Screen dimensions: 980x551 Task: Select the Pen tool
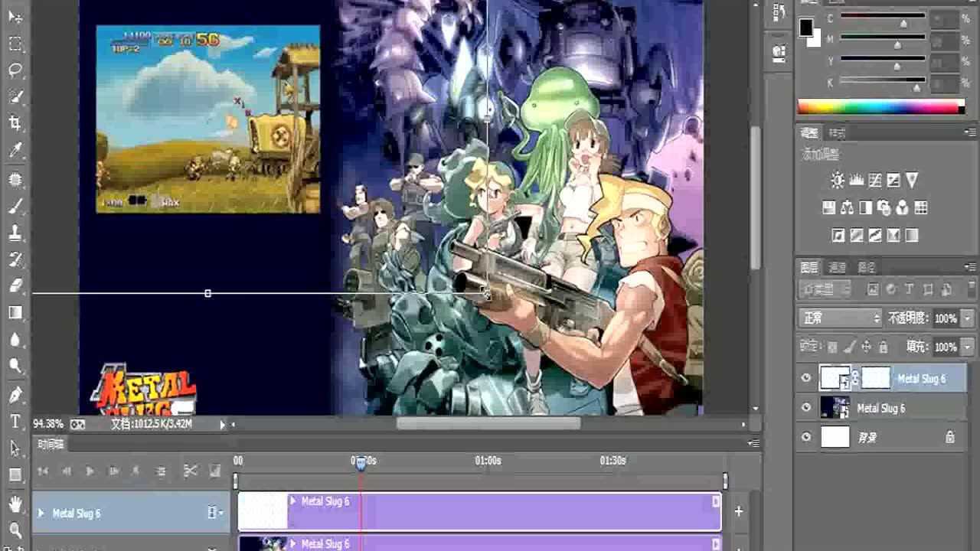(x=15, y=395)
